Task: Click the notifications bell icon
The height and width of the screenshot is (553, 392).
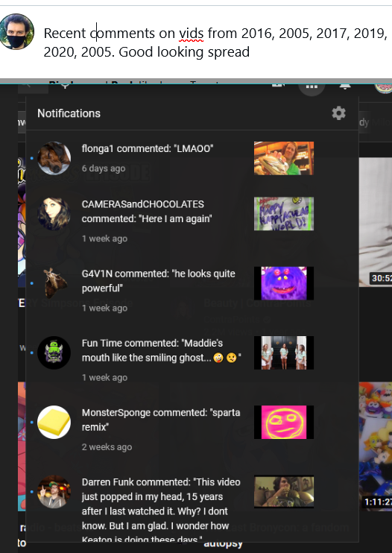Action: (345, 86)
